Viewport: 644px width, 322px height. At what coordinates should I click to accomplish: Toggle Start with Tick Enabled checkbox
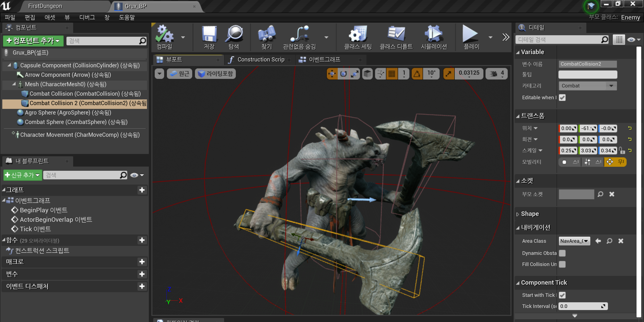(562, 295)
